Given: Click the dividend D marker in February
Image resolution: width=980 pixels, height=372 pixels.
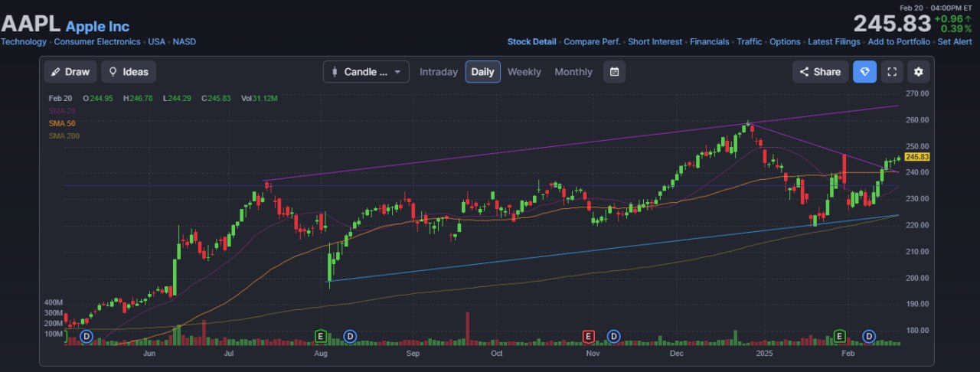Looking at the screenshot, I should click(869, 336).
